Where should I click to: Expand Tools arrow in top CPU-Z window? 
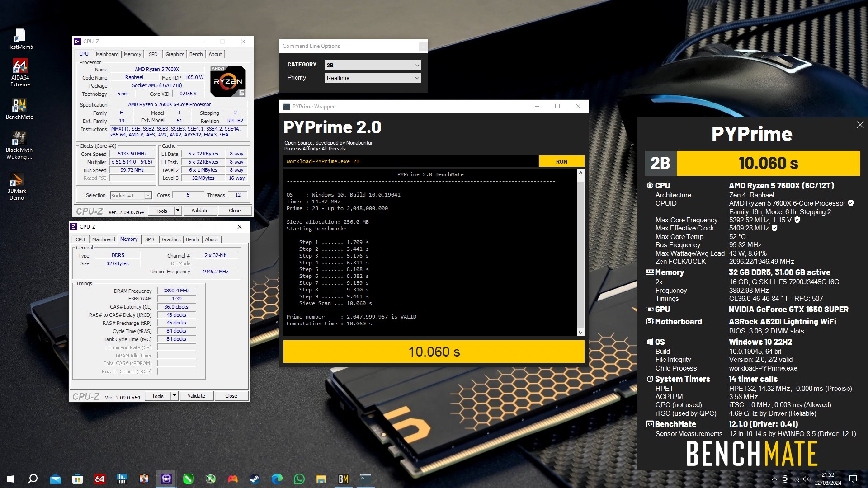point(178,211)
